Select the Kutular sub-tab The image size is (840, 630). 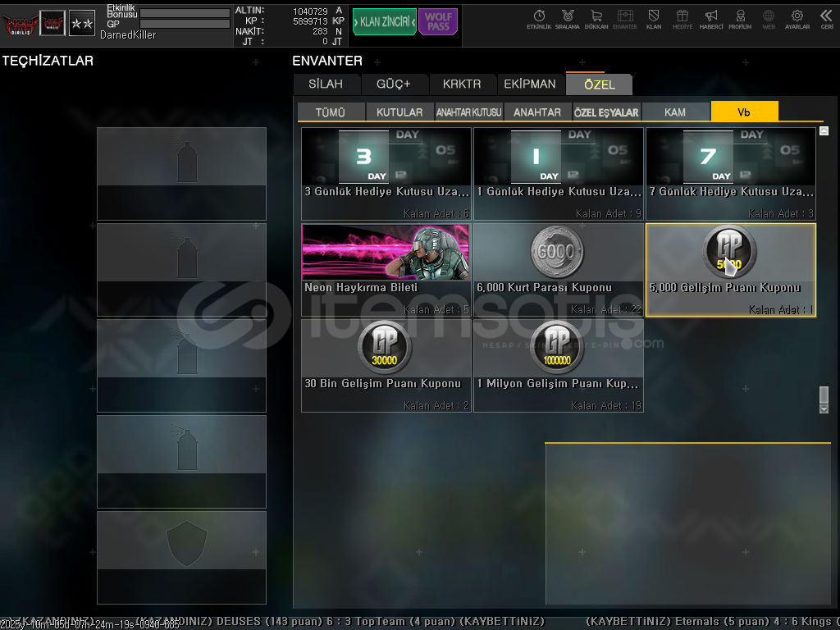click(399, 112)
